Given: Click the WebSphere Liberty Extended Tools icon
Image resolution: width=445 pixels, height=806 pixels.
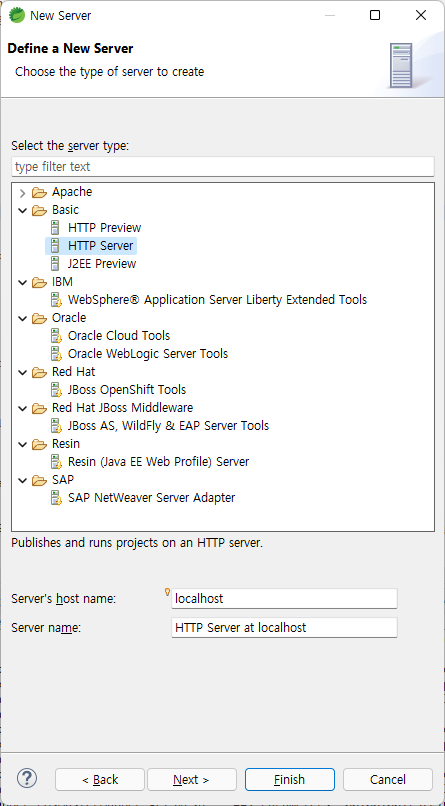Looking at the screenshot, I should pos(56,300).
